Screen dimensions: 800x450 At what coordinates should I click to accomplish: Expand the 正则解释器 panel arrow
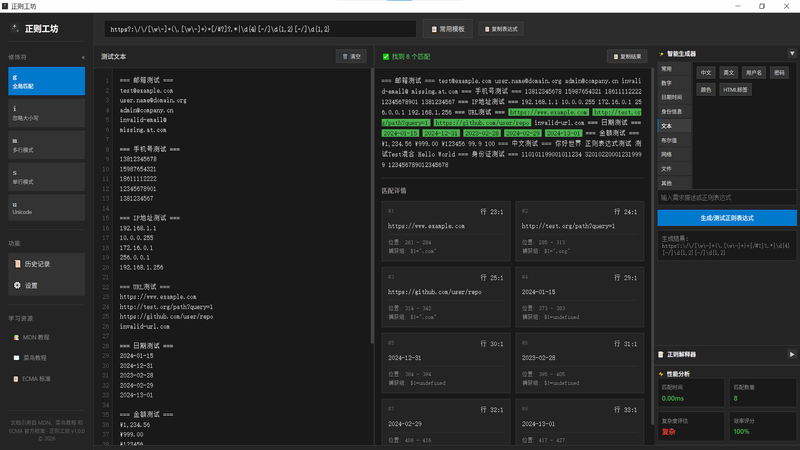(792, 354)
